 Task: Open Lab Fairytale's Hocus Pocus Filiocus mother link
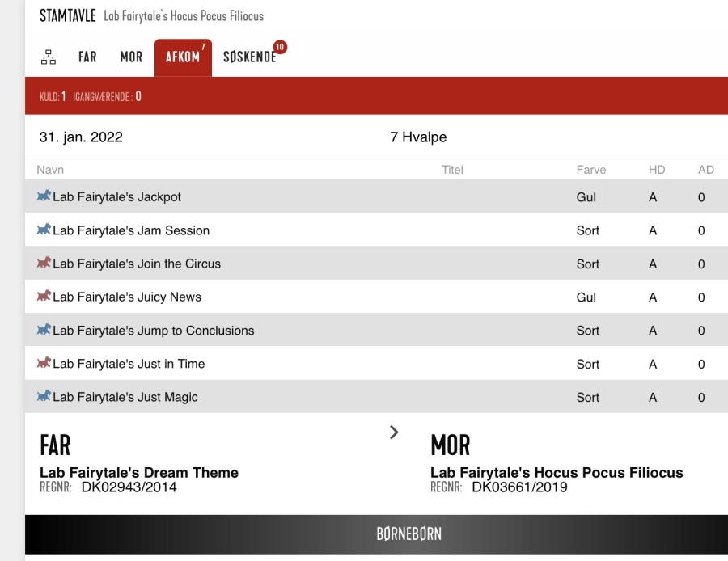pyautogui.click(x=557, y=473)
